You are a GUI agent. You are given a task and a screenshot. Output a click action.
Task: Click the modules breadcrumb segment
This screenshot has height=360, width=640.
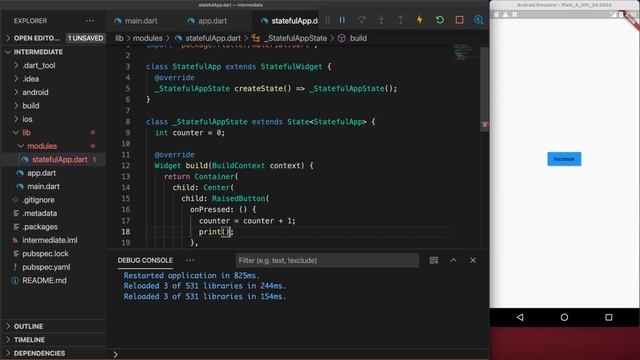pos(147,38)
